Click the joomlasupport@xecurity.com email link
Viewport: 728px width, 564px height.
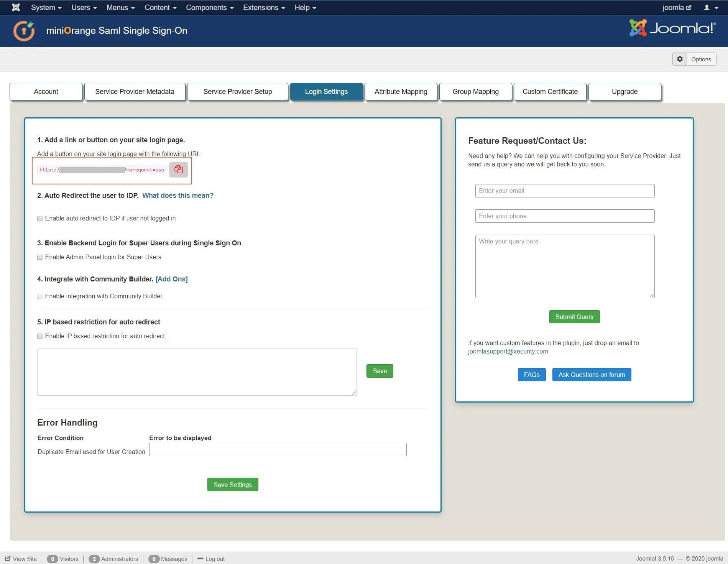(x=508, y=351)
